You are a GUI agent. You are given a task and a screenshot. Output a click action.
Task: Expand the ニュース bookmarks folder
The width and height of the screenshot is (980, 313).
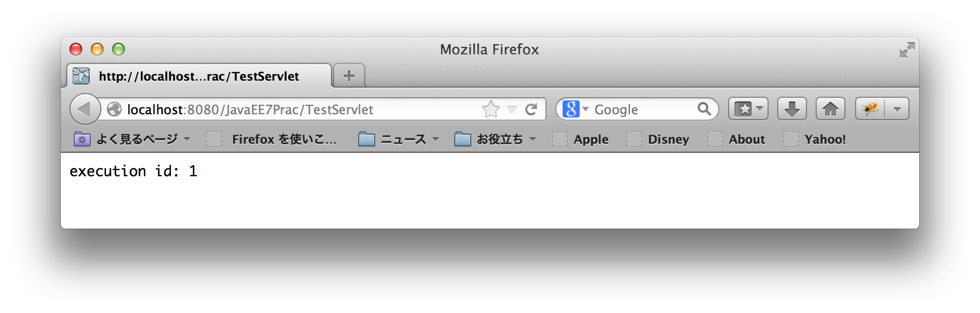pos(398,139)
